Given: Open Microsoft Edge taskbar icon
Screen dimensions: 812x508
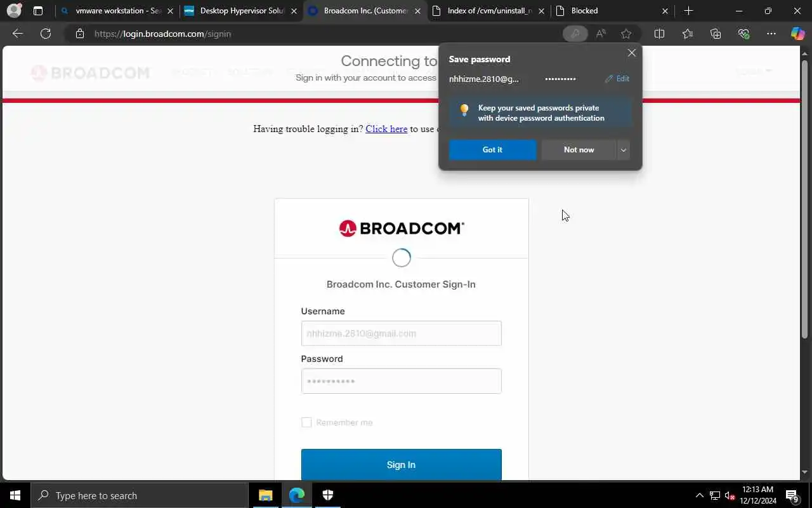Looking at the screenshot, I should pyautogui.click(x=297, y=495).
